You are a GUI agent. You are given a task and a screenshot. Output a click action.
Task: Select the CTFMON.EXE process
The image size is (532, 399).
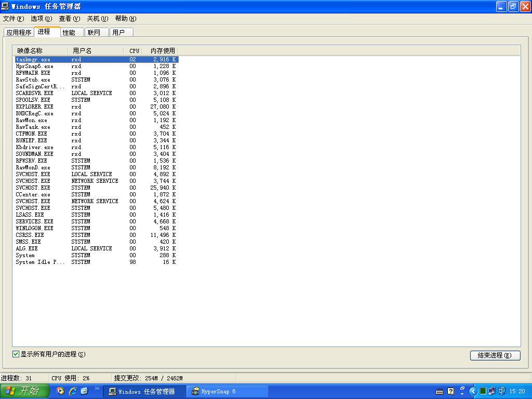[x=96, y=134]
